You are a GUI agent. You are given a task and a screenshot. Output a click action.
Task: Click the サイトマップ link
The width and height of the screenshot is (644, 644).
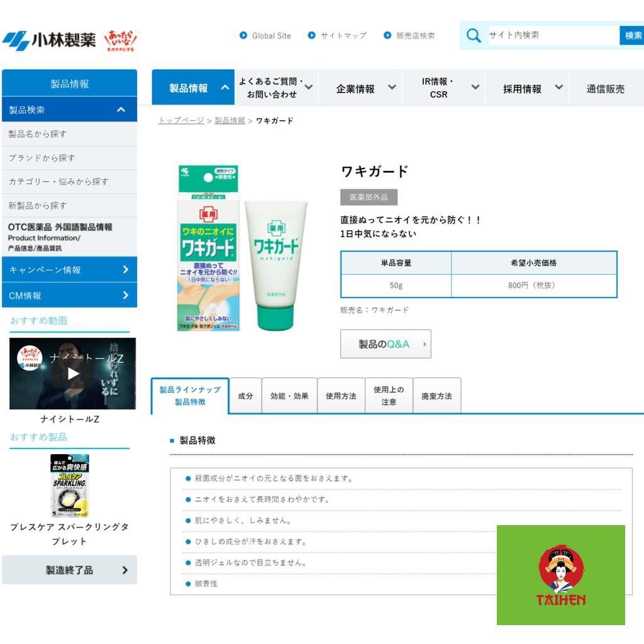tap(343, 36)
